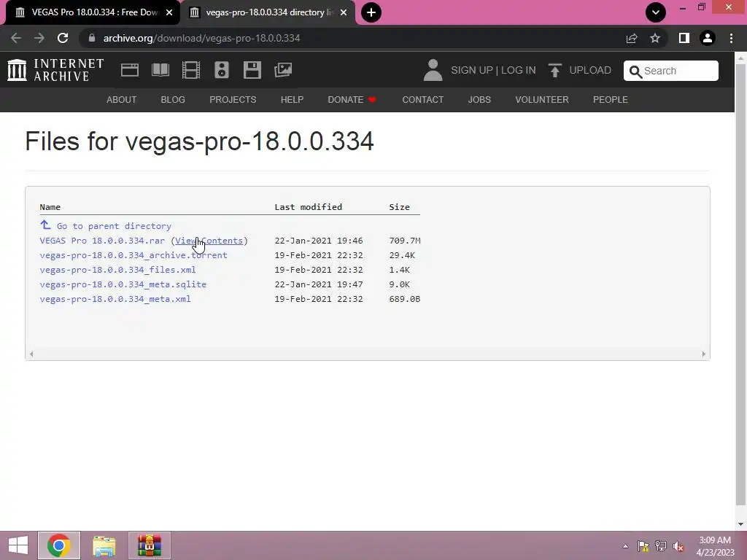Click the share page icon in address bar
This screenshot has height=560, width=747.
pos(632,38)
